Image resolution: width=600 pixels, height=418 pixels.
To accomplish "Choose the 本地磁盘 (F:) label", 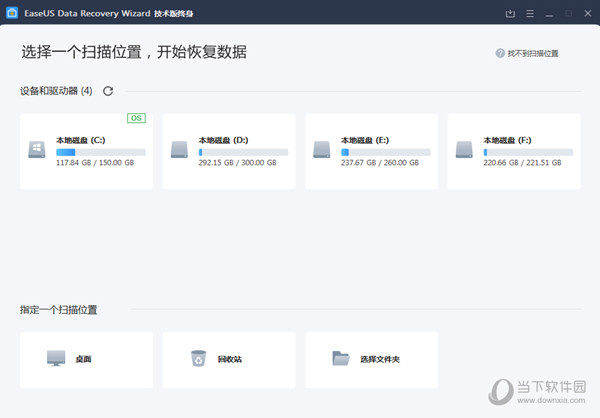I will (x=507, y=140).
